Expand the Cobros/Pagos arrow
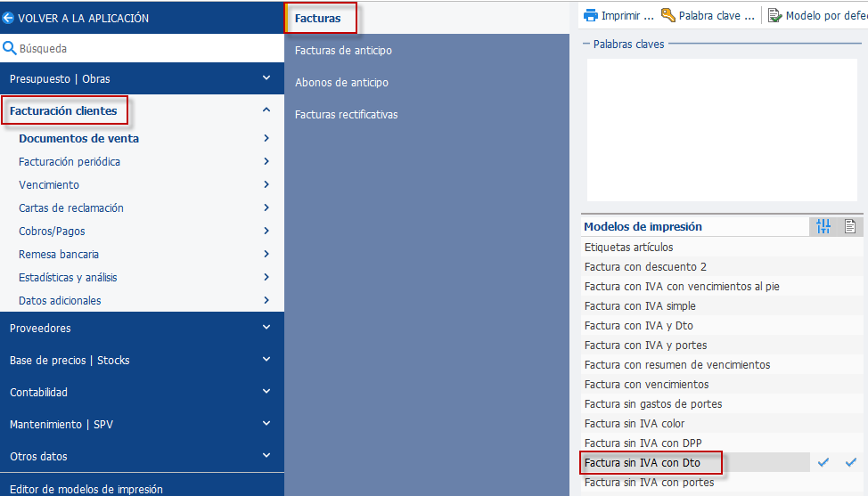Image resolution: width=868 pixels, height=496 pixels. click(266, 231)
